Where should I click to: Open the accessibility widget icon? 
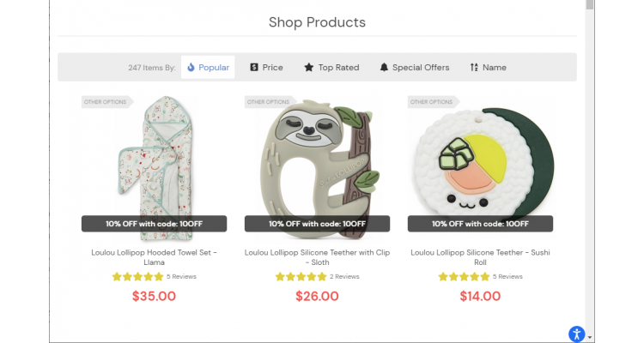click(577, 334)
